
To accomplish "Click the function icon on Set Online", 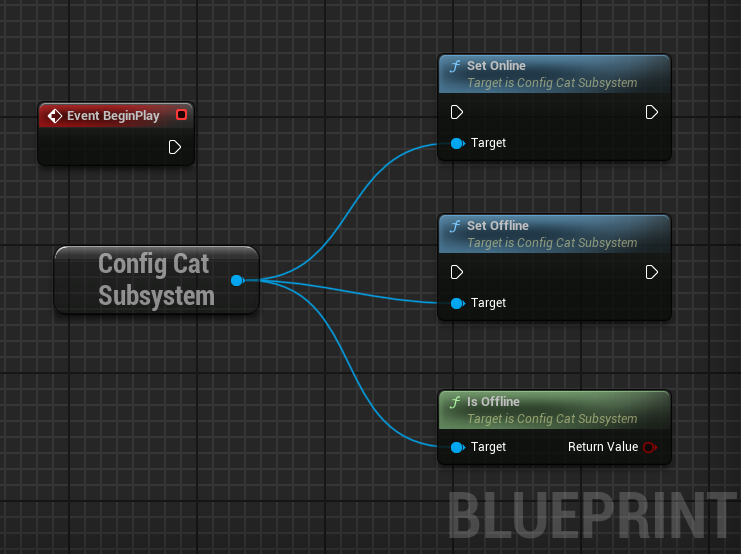I will (x=455, y=66).
